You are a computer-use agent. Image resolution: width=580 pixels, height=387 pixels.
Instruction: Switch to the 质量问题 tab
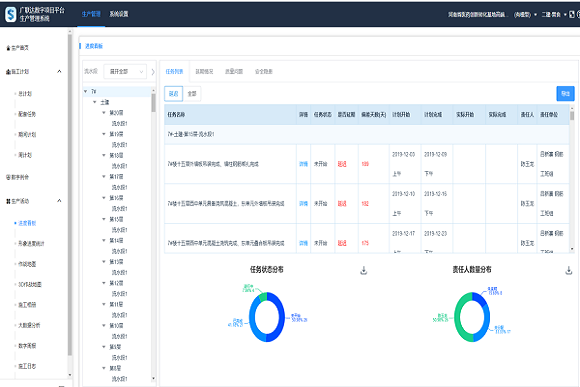[x=234, y=71]
